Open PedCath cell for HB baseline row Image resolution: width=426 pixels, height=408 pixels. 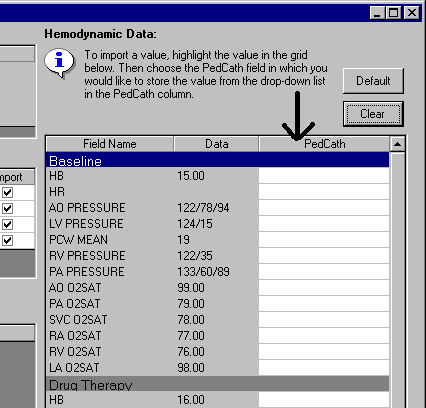pos(324,176)
